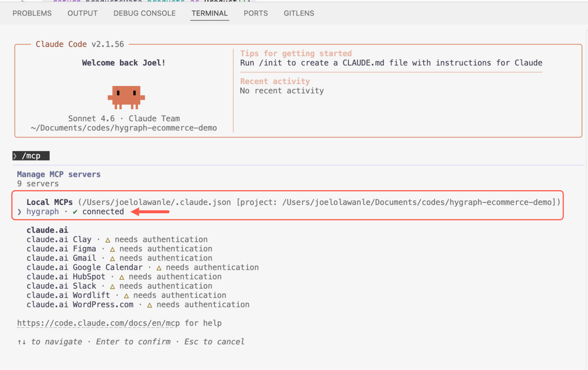The height and width of the screenshot is (370, 588).
Task: Switch to the GITLENS tab
Action: (x=299, y=13)
